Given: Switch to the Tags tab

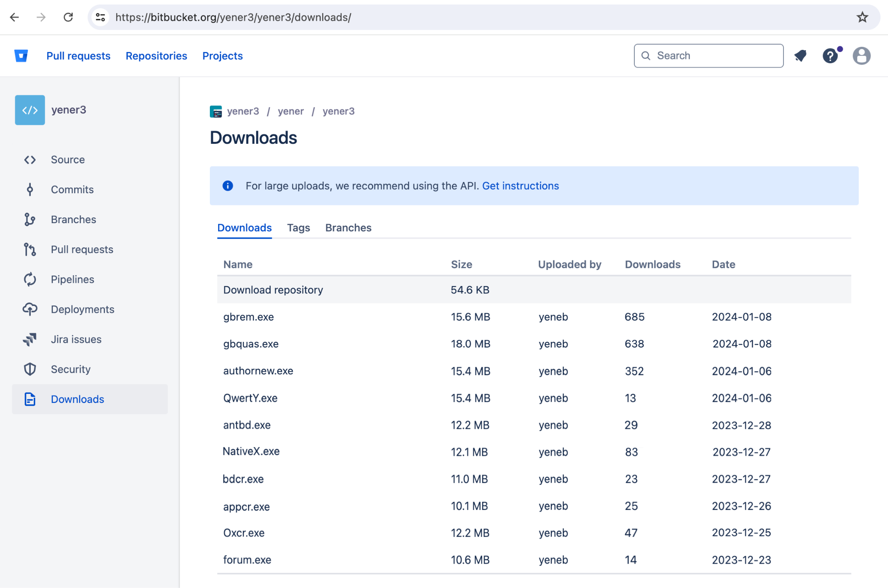Looking at the screenshot, I should (x=299, y=228).
